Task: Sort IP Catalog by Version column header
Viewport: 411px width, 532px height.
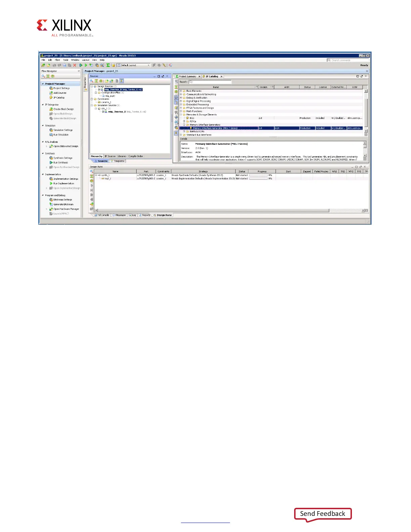Action: [266, 87]
